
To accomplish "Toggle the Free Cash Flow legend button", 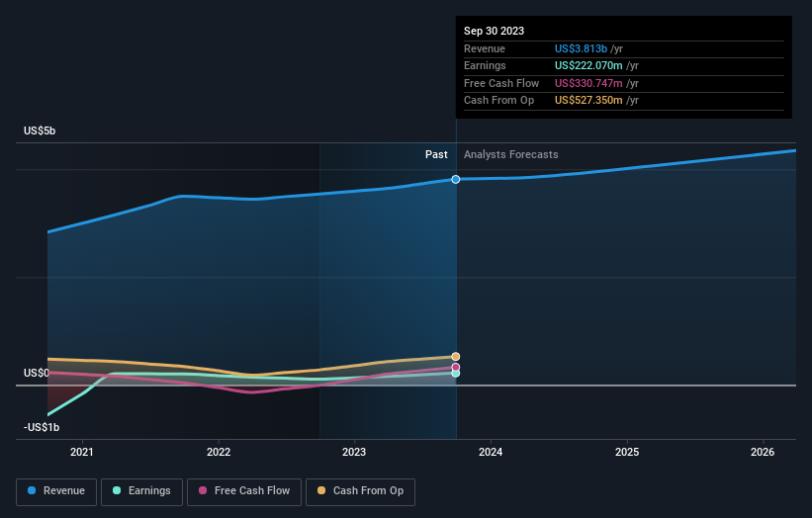I will click(x=244, y=491).
